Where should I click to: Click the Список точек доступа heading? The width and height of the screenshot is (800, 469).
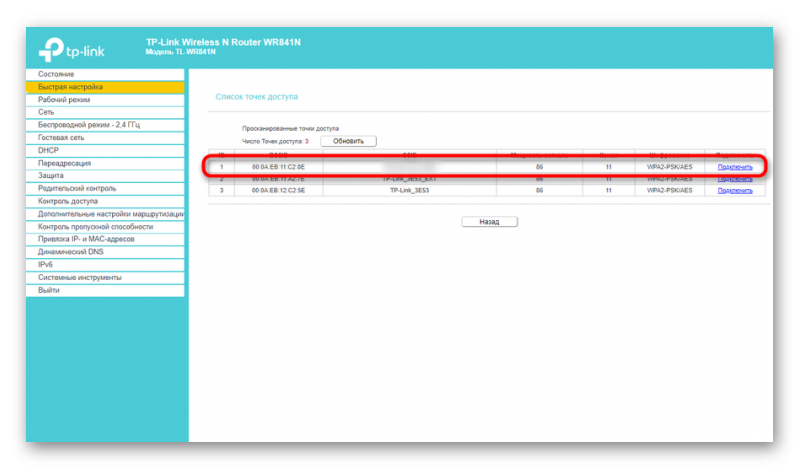257,96
